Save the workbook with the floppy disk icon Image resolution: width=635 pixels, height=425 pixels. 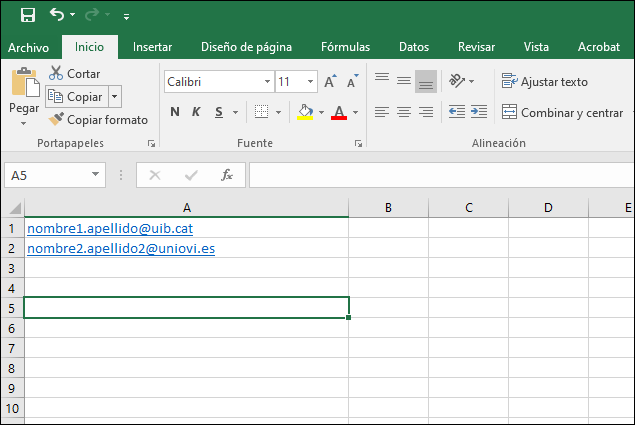(28, 15)
